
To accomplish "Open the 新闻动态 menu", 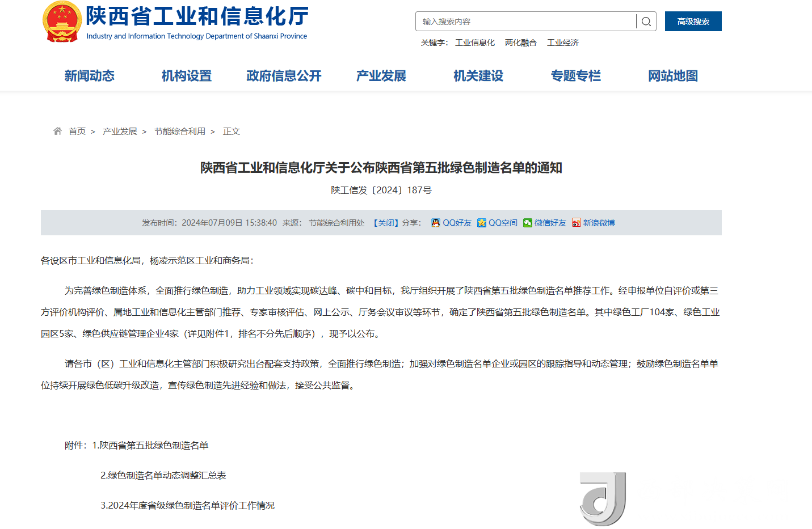I will pyautogui.click(x=90, y=75).
